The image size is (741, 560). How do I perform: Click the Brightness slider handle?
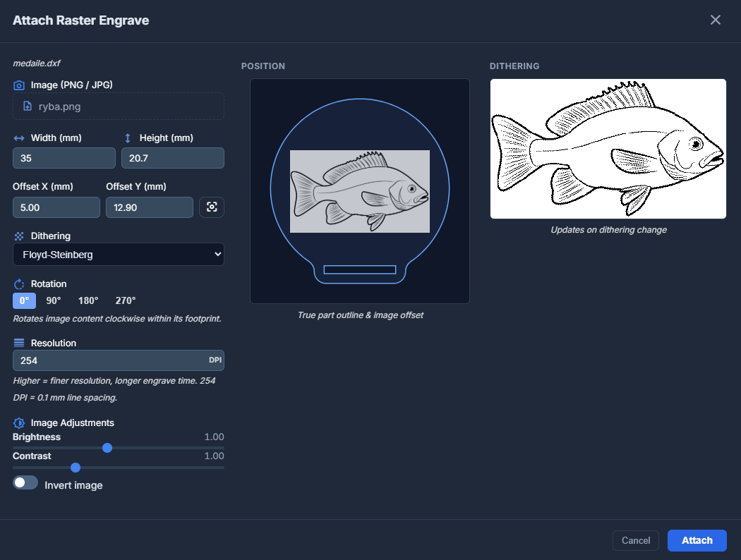coord(107,448)
